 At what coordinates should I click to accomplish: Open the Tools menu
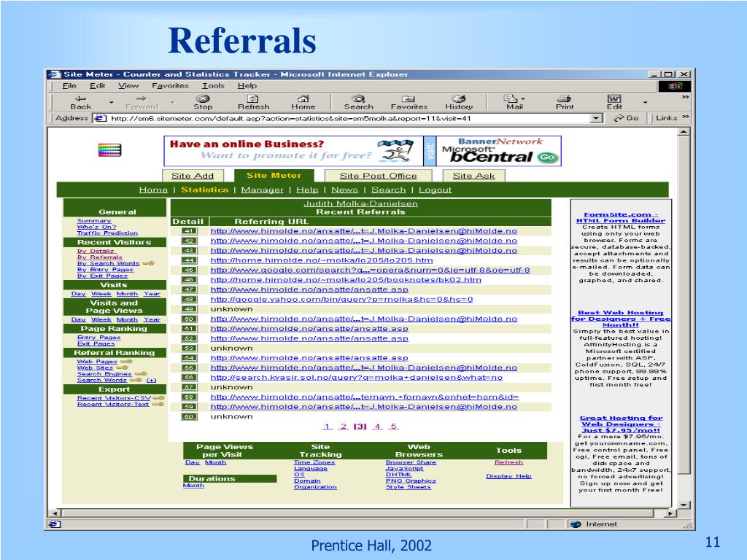(213, 86)
